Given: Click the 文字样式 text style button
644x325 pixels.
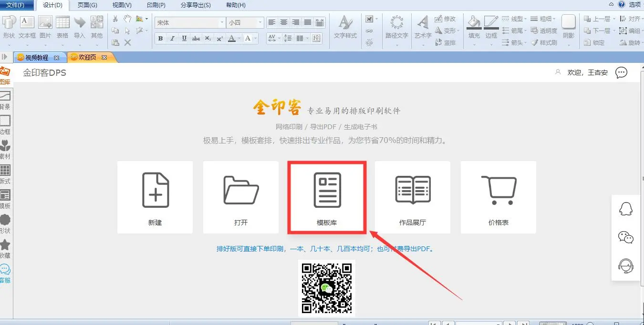Looking at the screenshot, I should [x=345, y=27].
